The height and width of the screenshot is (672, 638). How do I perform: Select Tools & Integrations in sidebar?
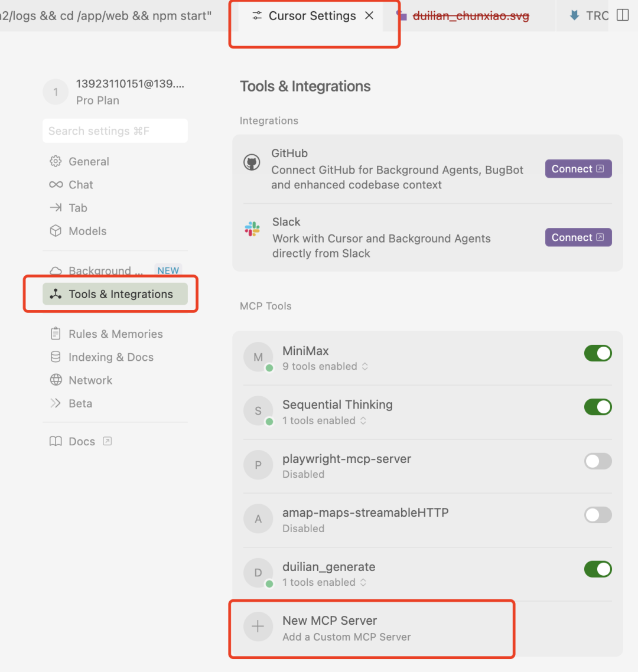point(115,294)
